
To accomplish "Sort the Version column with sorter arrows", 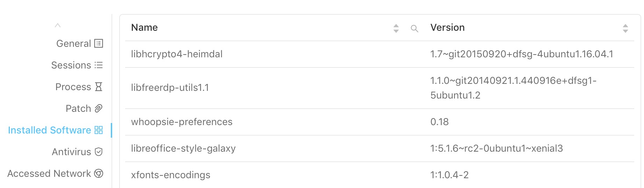I will click(625, 28).
